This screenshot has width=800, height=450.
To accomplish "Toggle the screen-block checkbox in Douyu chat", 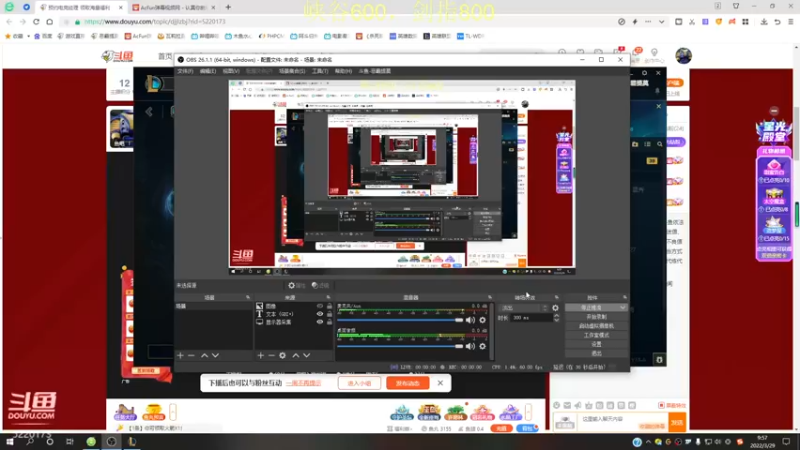I will click(661, 405).
